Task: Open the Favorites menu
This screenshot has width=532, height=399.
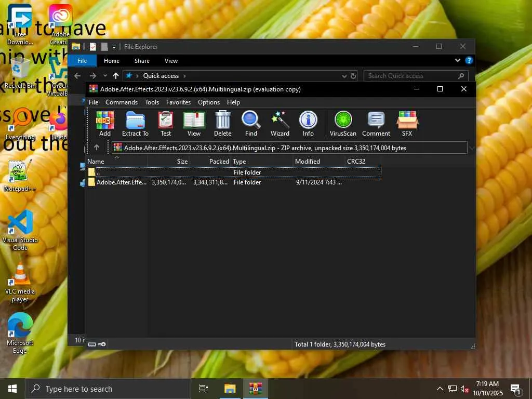Action: tap(179, 102)
